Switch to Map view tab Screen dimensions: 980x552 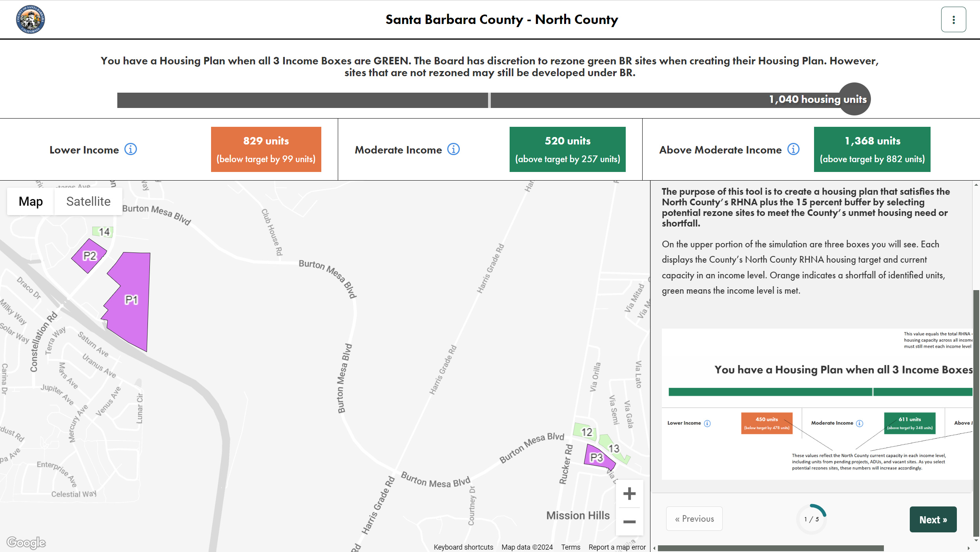30,201
